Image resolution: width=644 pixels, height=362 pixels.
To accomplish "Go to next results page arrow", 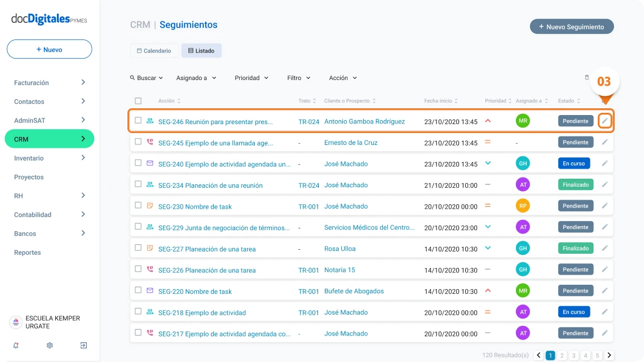I will tap(609, 355).
